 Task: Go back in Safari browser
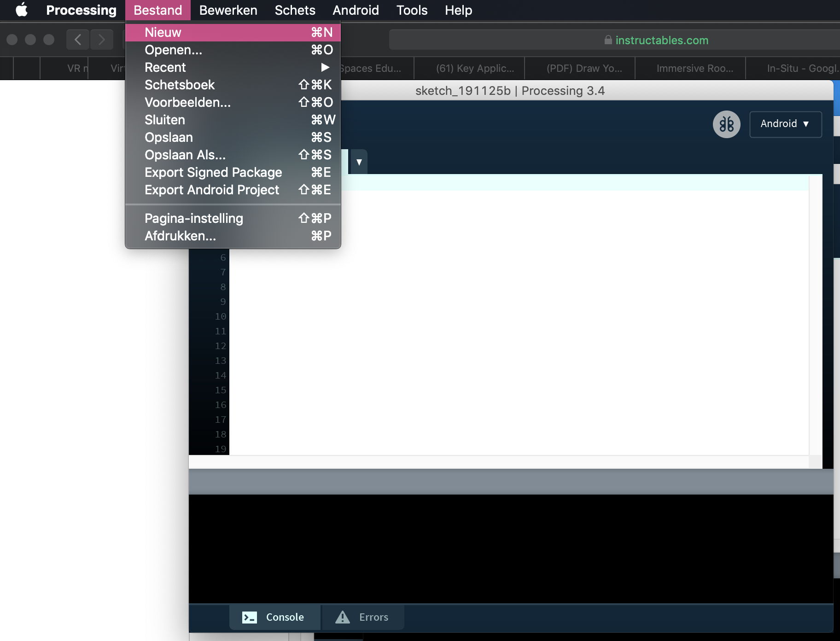(78, 40)
